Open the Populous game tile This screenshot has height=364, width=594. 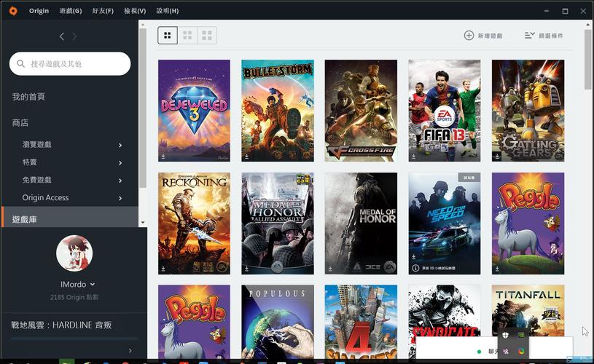pyautogui.click(x=278, y=322)
